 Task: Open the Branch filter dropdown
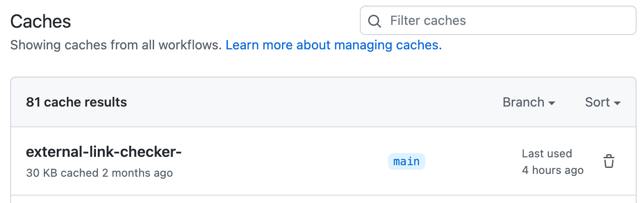tap(529, 102)
